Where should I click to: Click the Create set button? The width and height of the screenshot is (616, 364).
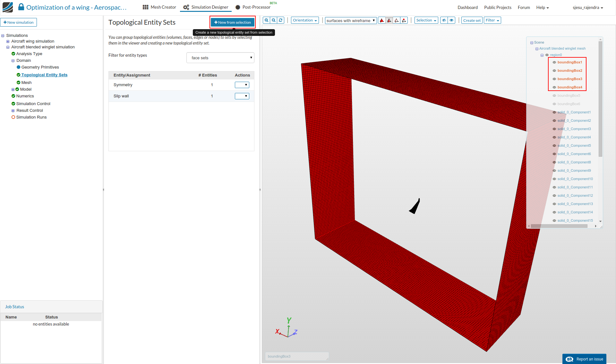[x=472, y=20]
